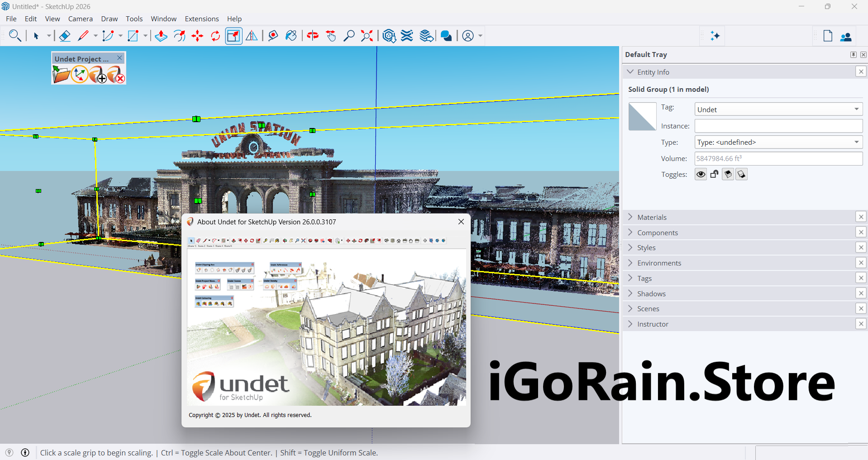Open the Extensions menu
This screenshot has width=868, height=460.
[x=201, y=19]
